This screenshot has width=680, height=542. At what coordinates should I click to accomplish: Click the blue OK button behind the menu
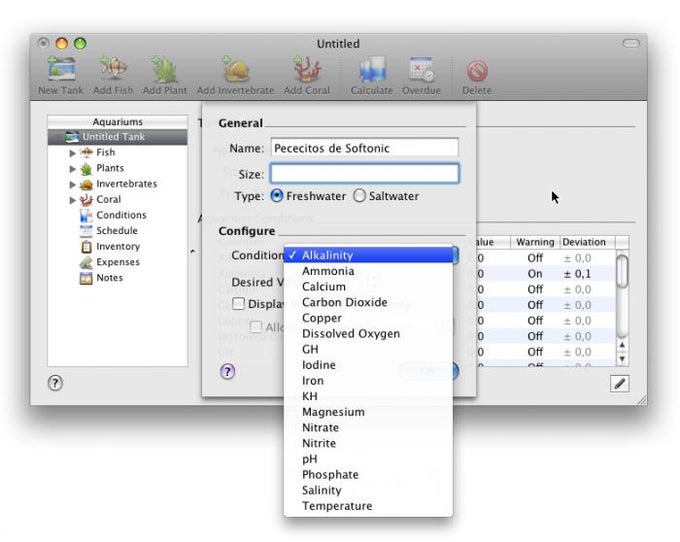pyautogui.click(x=429, y=371)
